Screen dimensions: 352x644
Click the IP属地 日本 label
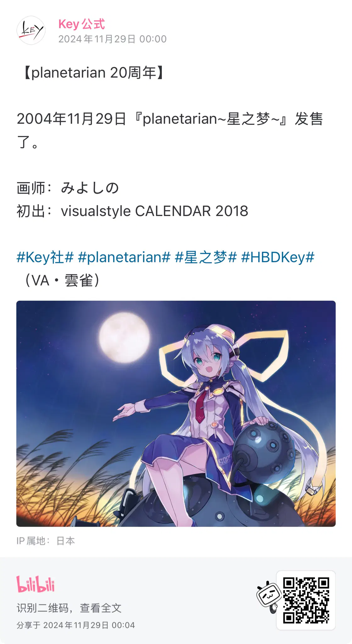(46, 541)
